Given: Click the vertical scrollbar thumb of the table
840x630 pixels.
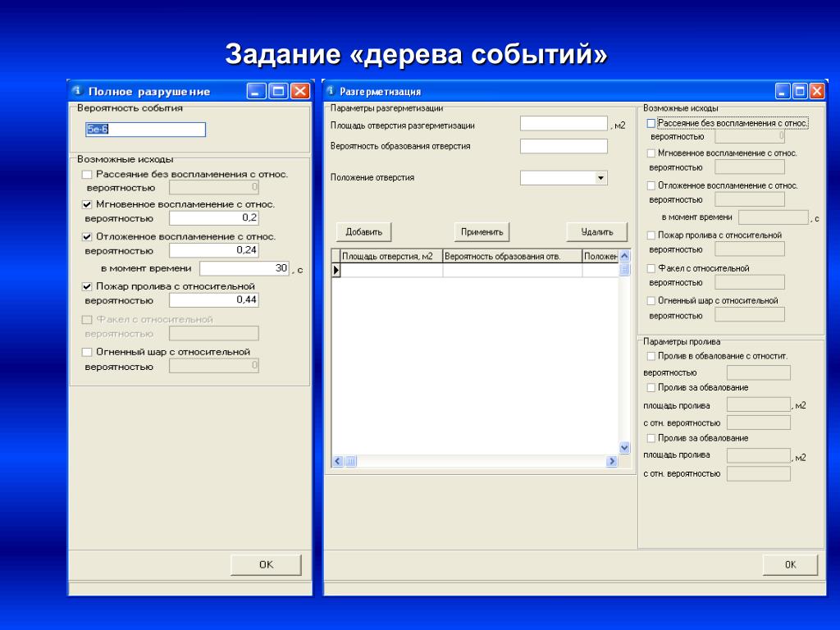Looking at the screenshot, I should (x=624, y=269).
